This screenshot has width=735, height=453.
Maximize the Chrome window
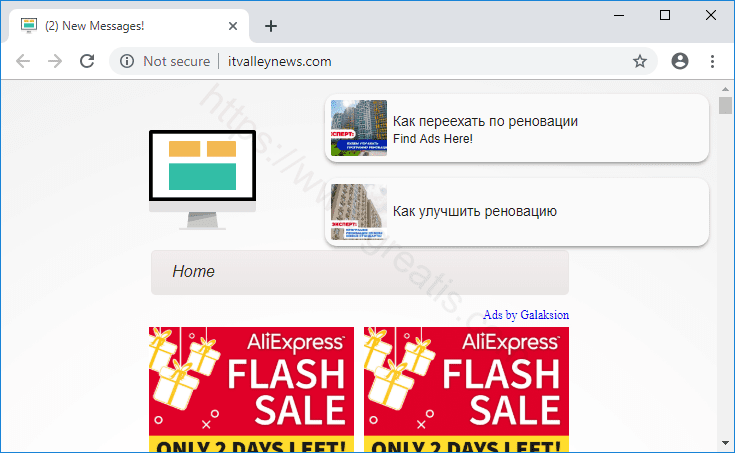[x=665, y=15]
